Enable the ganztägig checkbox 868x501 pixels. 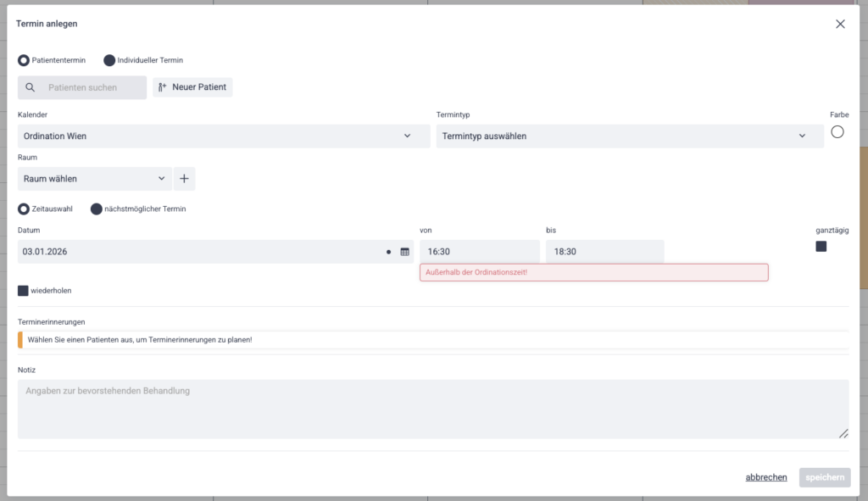[x=821, y=247]
